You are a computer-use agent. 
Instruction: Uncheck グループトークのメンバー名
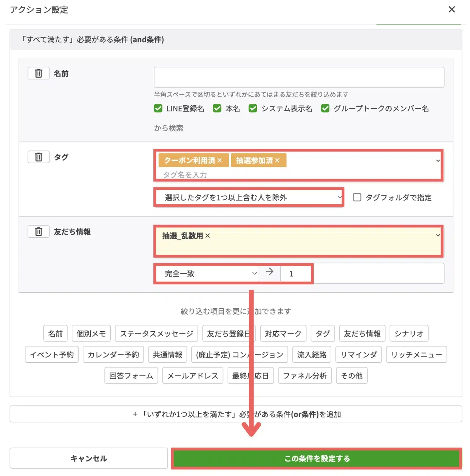[x=325, y=108]
